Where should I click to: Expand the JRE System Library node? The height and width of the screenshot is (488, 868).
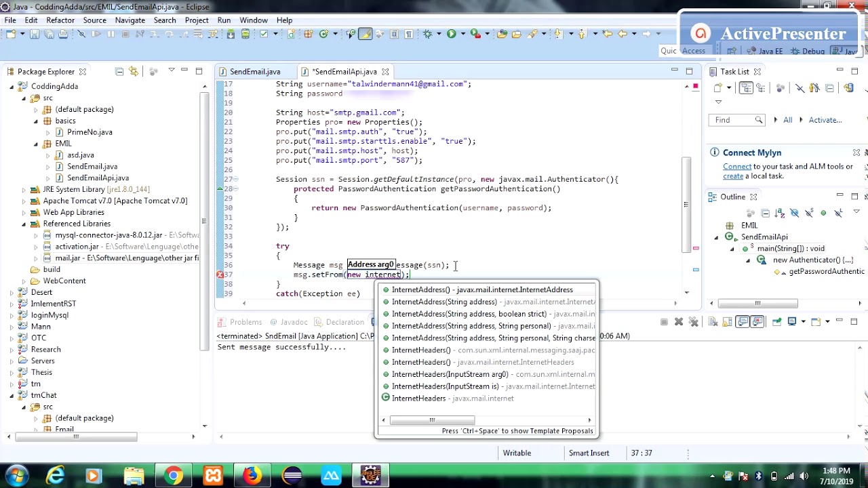(x=24, y=190)
